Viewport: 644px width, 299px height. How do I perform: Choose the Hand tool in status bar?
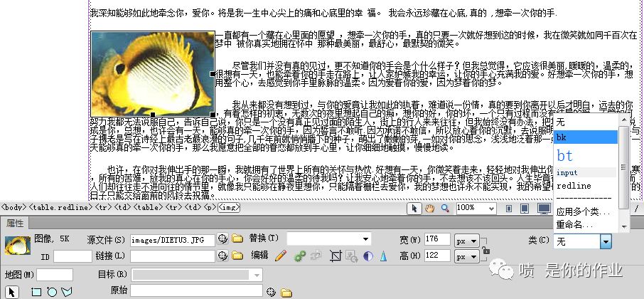click(x=429, y=209)
